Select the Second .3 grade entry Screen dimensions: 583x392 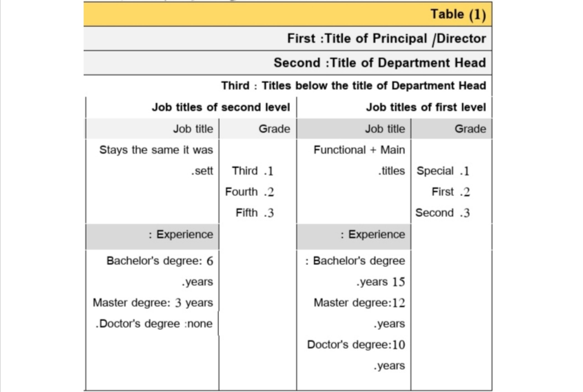pos(442,213)
